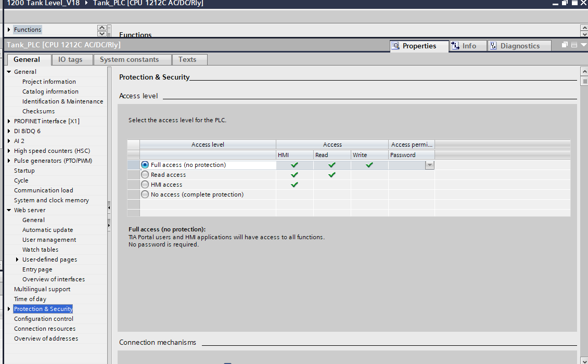This screenshot has height=364, width=588.
Task: Collapse the Web server tree node
Action: [9, 210]
